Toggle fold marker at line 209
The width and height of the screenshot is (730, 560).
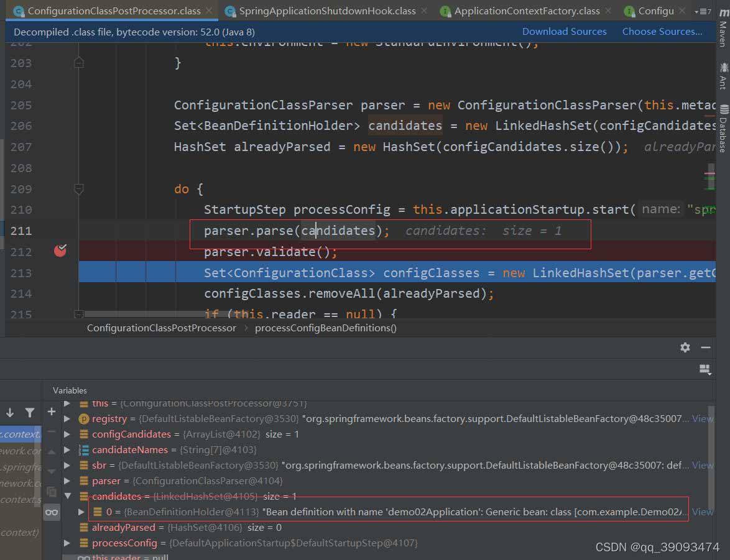click(x=78, y=189)
